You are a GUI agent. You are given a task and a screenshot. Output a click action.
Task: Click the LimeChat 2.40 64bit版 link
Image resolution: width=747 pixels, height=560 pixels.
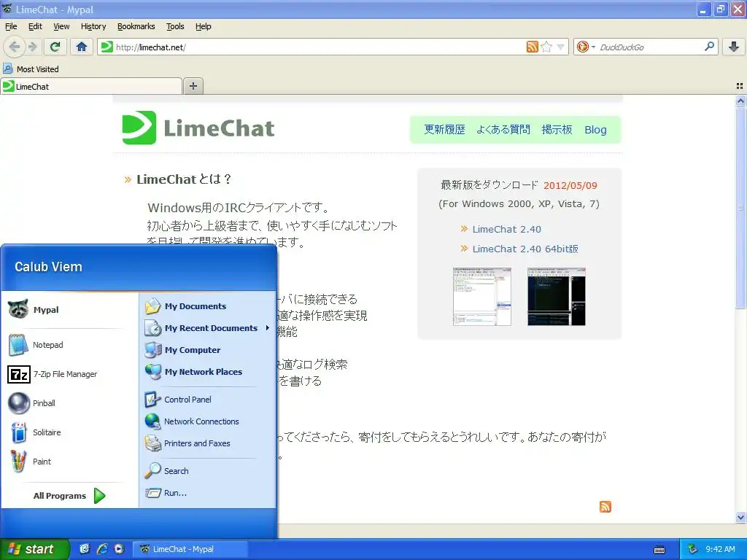525,249
